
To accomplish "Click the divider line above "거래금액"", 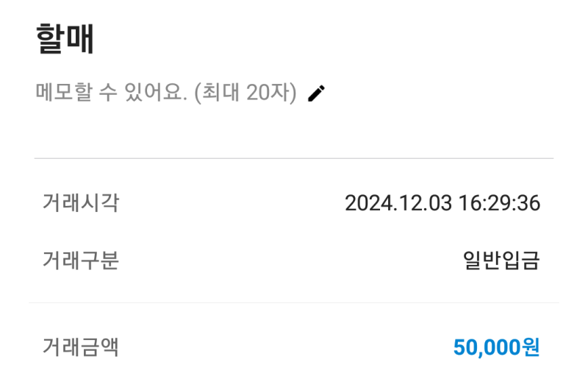I will pos(294,302).
